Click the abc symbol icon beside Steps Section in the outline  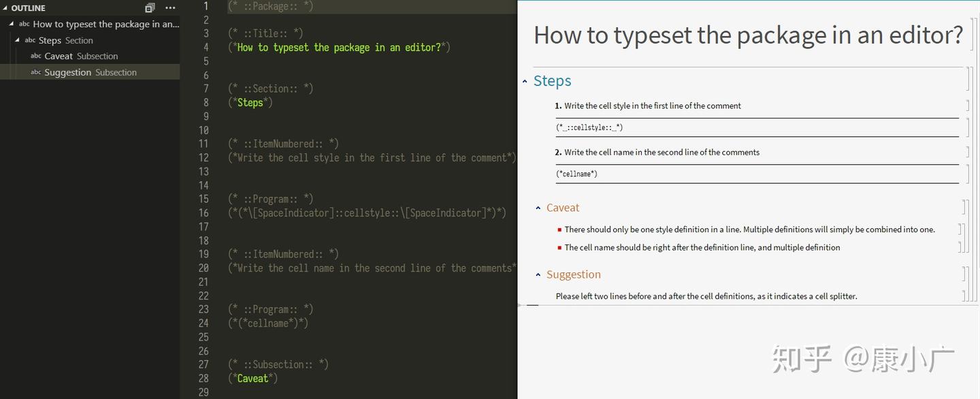pyautogui.click(x=30, y=40)
